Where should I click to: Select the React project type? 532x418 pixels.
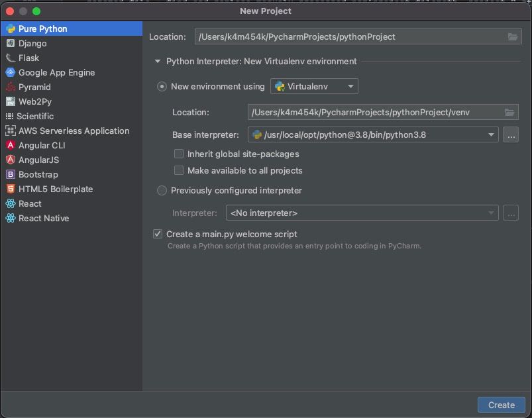(72, 204)
